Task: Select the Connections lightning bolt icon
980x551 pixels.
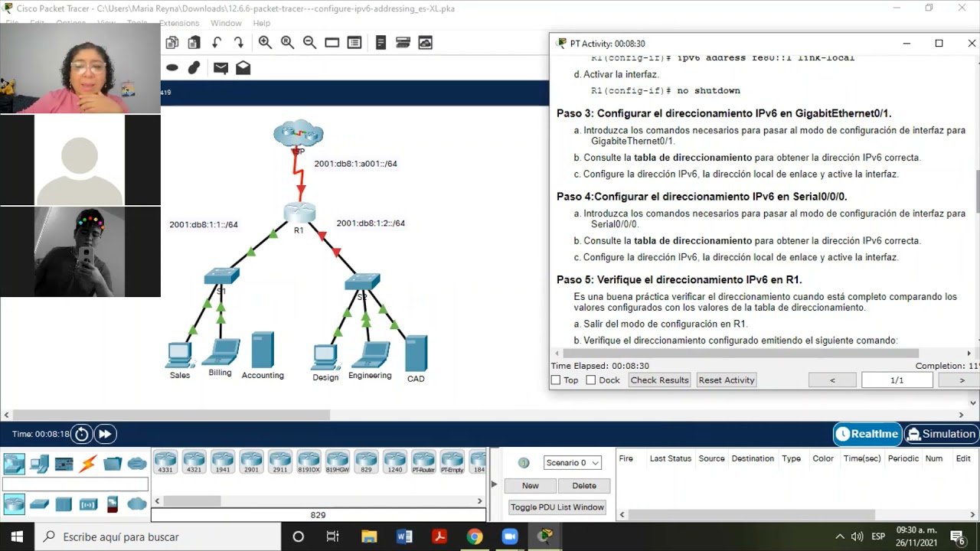Action: [x=88, y=463]
